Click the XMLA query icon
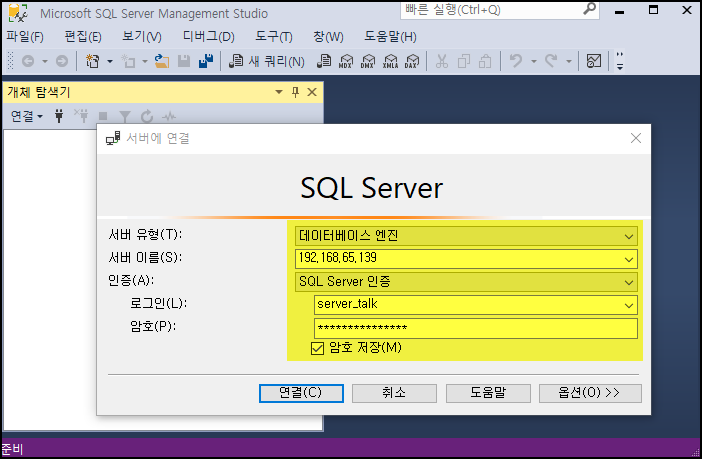Viewport: 702px width, 459px height. [x=390, y=61]
